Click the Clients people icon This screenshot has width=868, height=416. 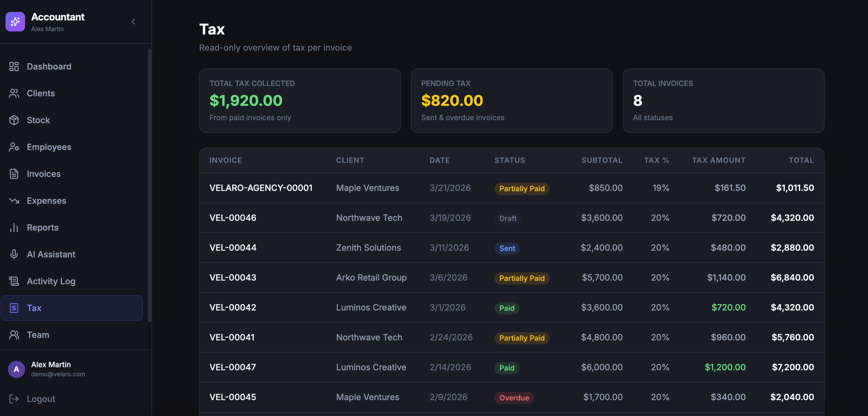pos(14,93)
